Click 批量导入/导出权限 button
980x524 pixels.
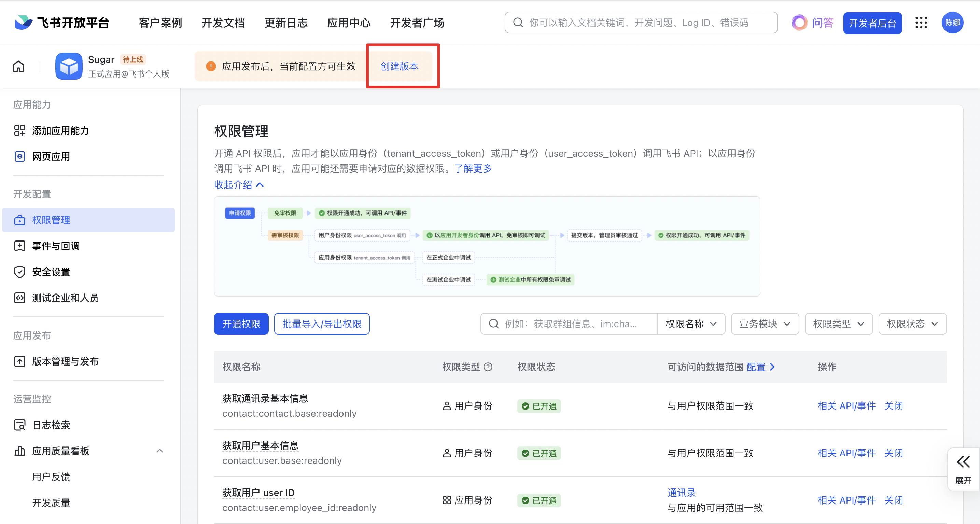[322, 324]
